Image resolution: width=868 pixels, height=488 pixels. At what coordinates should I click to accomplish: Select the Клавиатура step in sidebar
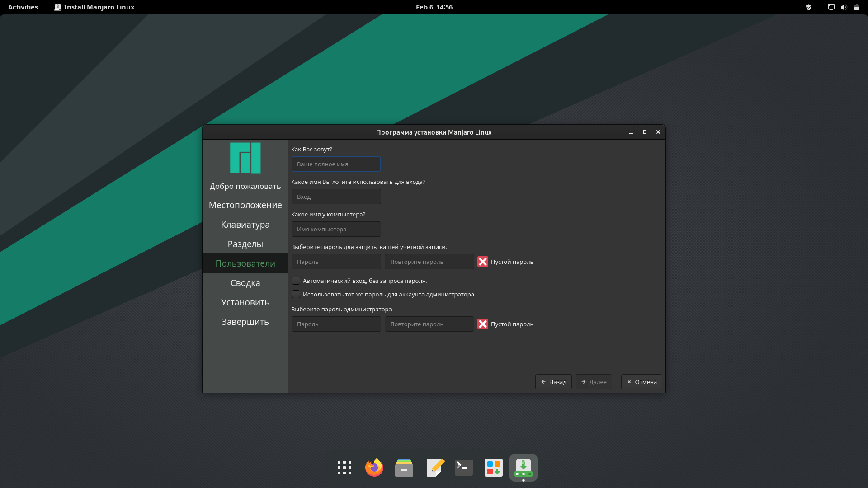click(245, 225)
